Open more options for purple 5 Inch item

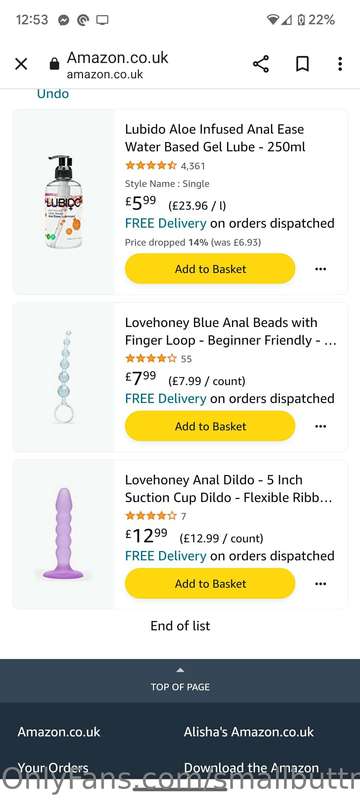(x=320, y=584)
